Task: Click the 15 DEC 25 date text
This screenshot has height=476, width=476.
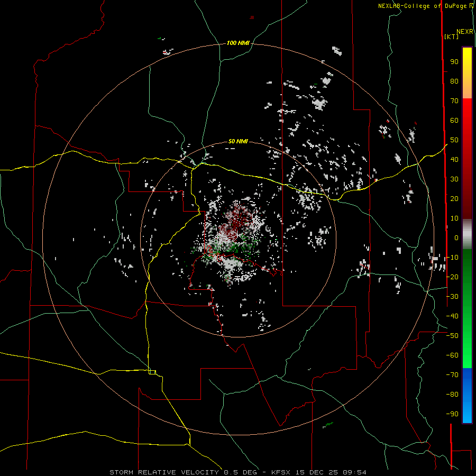Action: click(x=317, y=472)
